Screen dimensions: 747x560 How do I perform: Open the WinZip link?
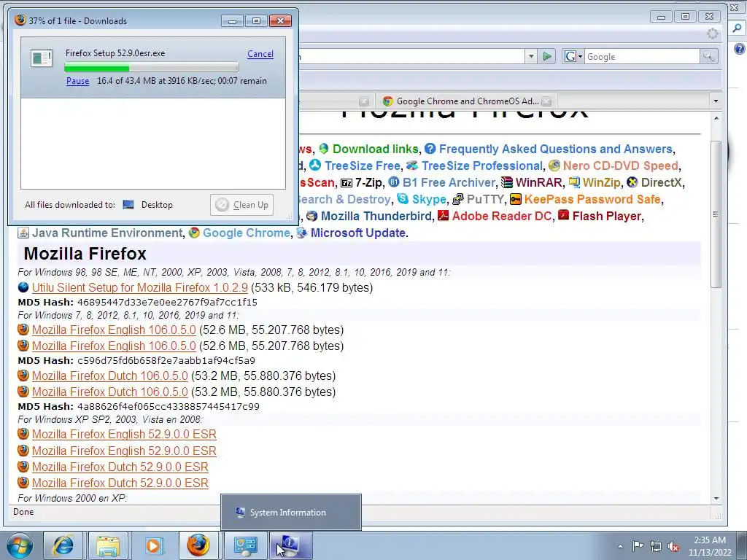601,182
